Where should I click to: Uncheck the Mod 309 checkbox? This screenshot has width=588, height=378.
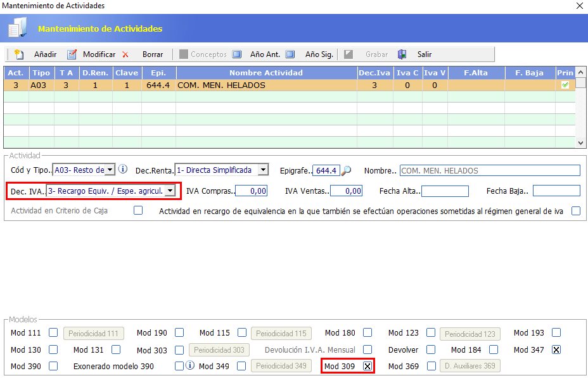pyautogui.click(x=367, y=366)
